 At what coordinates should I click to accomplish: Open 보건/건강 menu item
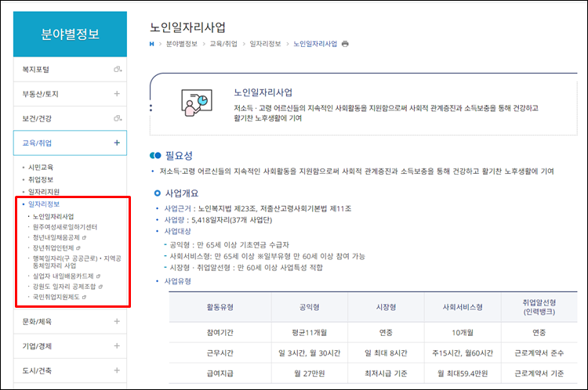pos(70,118)
